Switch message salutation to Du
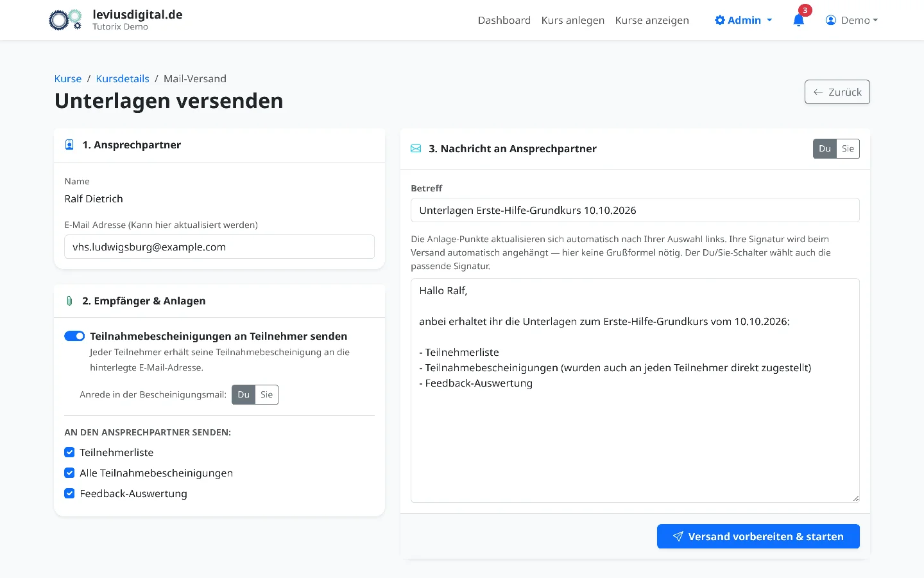 pos(825,148)
